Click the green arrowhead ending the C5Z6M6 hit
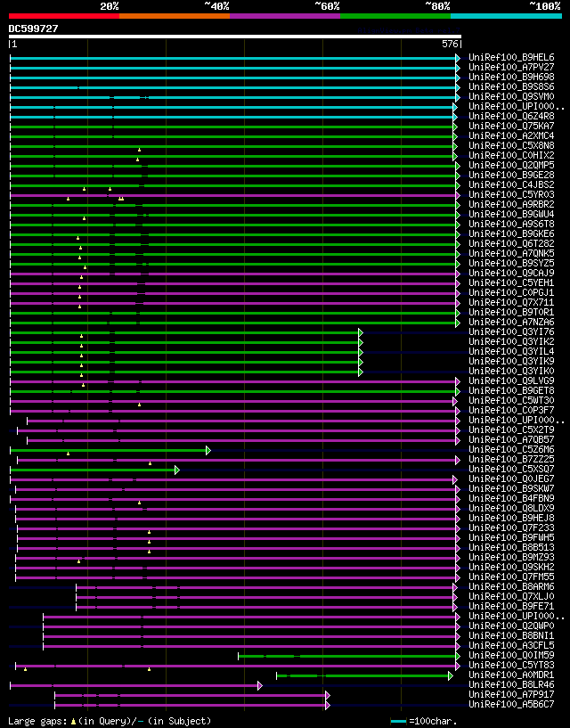Screen dimensions: 570x728 (x=208, y=450)
